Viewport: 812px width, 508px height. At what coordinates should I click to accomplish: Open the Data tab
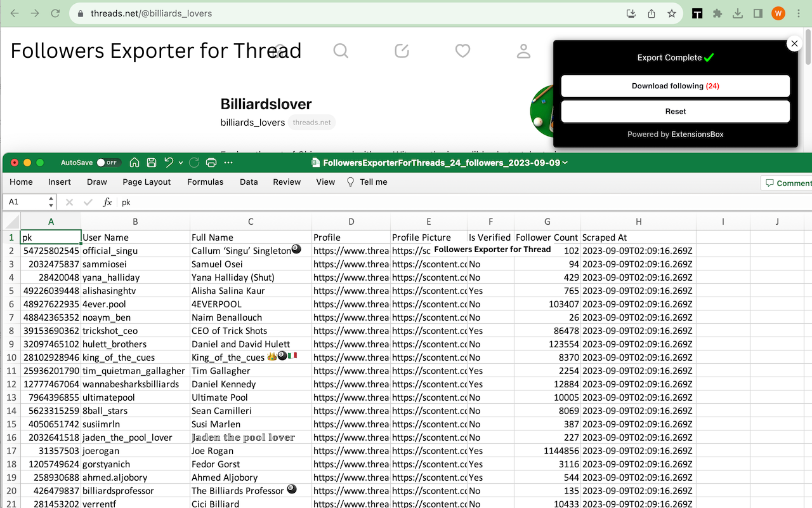click(x=249, y=182)
